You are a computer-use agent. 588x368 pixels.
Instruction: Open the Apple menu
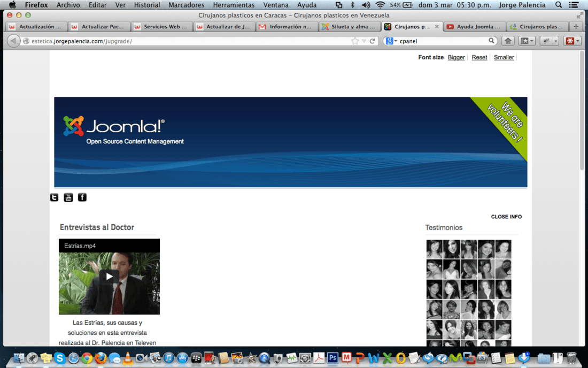pos(12,5)
